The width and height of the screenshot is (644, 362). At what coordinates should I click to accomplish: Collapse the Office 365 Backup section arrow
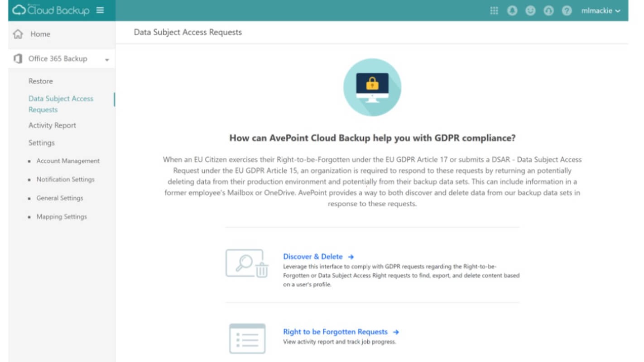pos(107,60)
